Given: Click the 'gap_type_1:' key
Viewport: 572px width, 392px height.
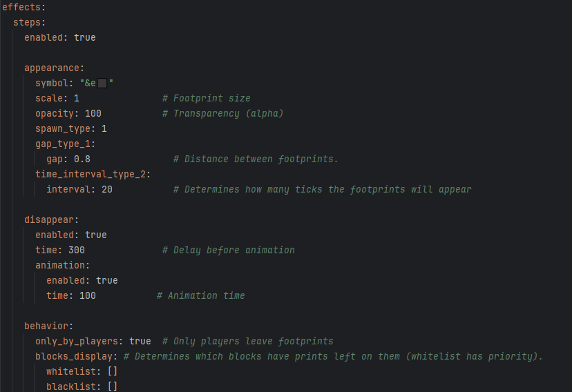Looking at the screenshot, I should click(x=66, y=144).
